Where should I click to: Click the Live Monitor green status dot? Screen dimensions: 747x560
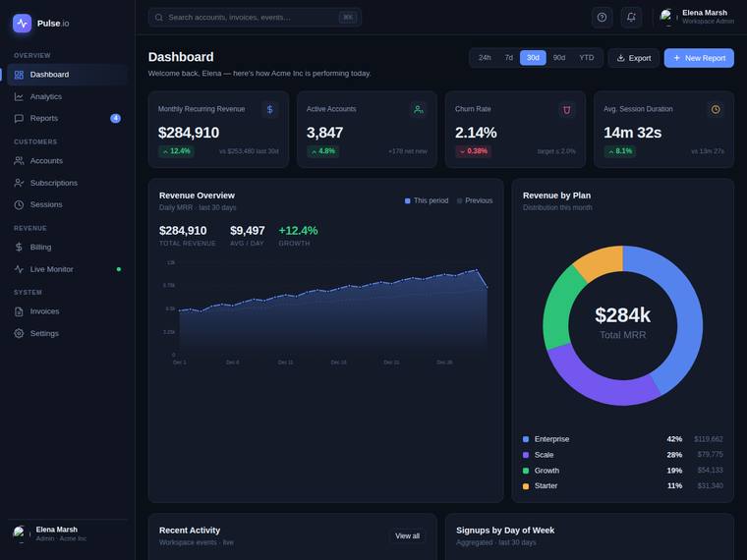[119, 269]
